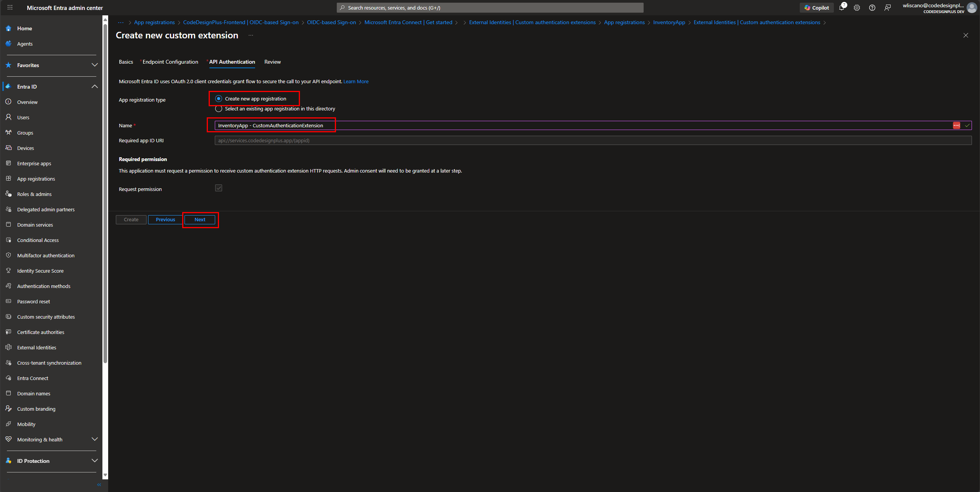The width and height of the screenshot is (980, 492).
Task: Go to InventoryApp breadcrumb link
Action: point(669,22)
